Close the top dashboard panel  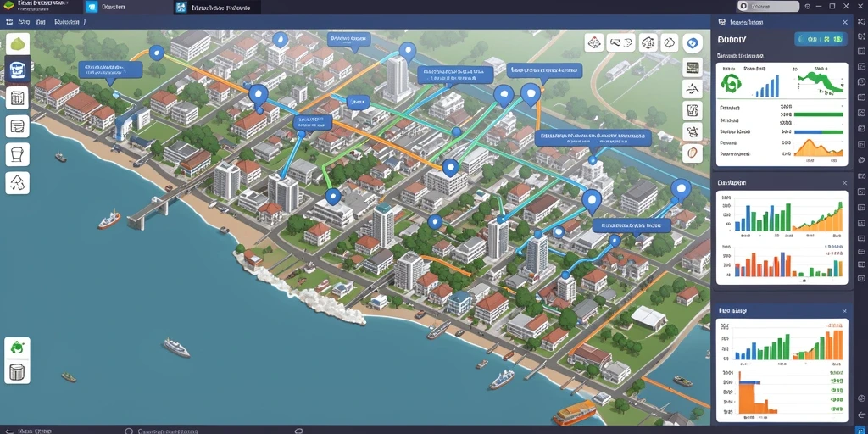pyautogui.click(x=845, y=22)
